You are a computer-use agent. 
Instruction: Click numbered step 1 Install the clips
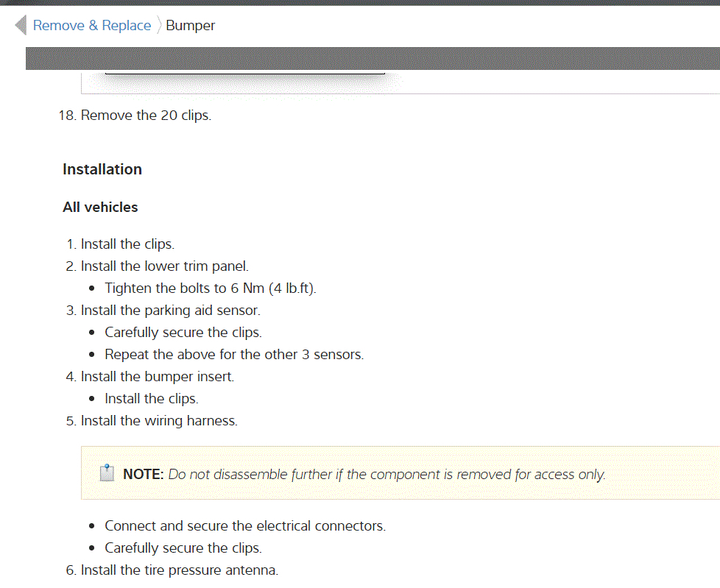click(x=127, y=244)
